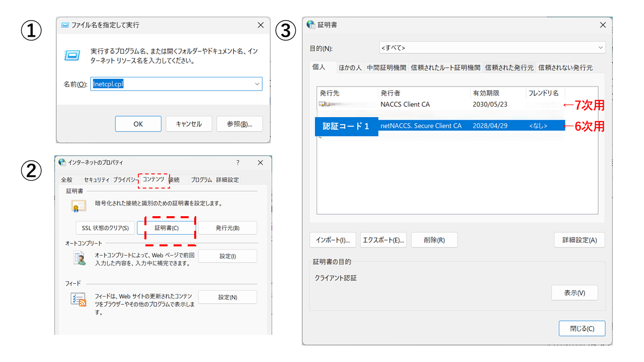Screen dimensions: 644x362
Task: Select the 信頼されたルート証明機関 tab
Action: [445, 67]
